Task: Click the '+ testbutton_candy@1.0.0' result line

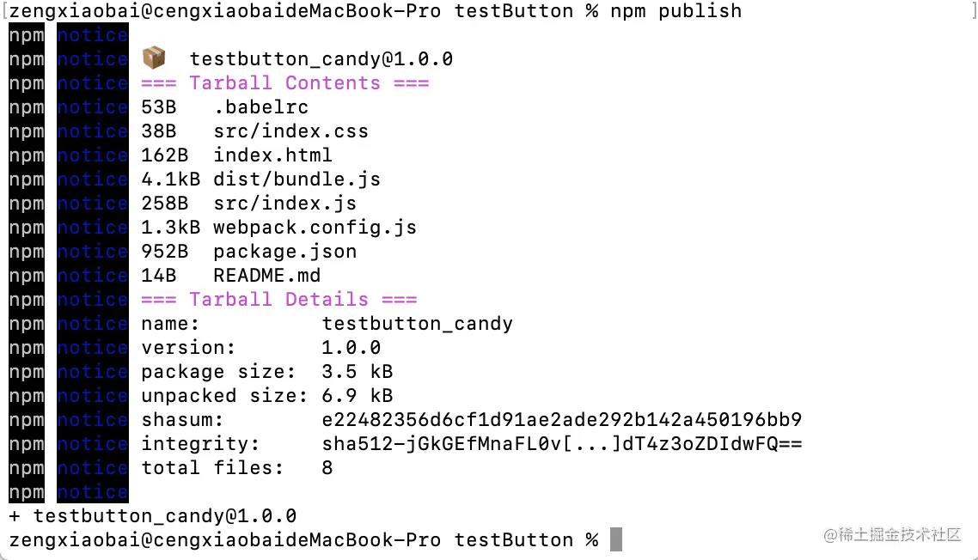Action: click(153, 515)
